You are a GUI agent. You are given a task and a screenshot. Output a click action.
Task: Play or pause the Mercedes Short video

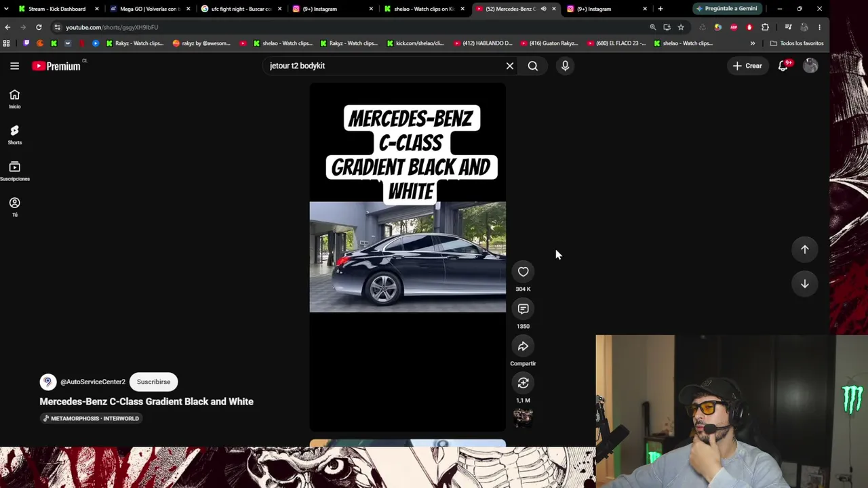[408, 257]
